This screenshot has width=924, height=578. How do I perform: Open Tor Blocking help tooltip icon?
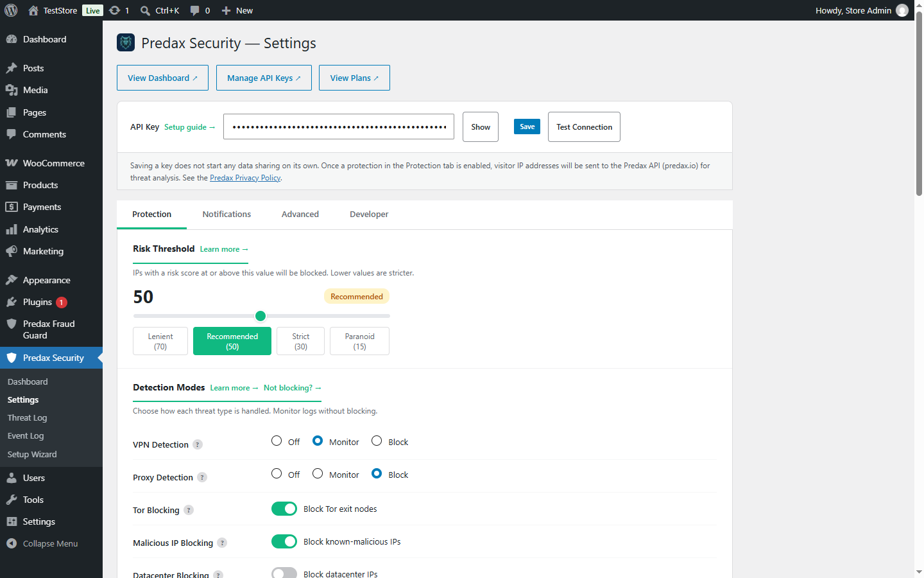pos(189,510)
